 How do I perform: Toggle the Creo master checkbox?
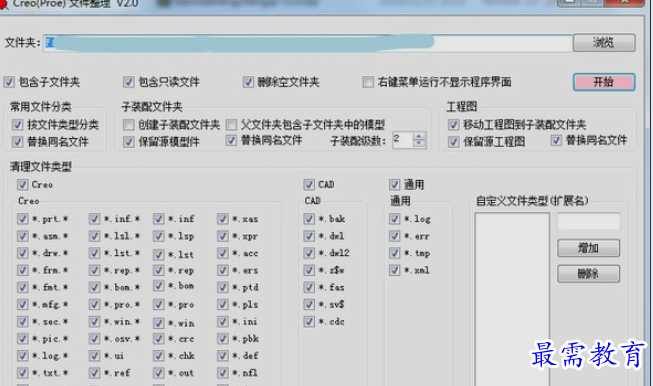[x=22, y=184]
